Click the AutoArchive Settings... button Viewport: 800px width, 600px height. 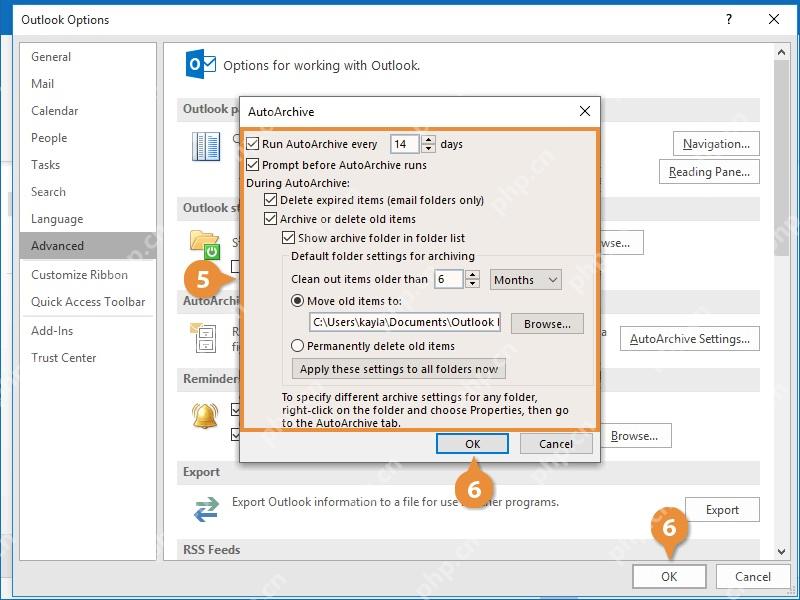click(690, 339)
